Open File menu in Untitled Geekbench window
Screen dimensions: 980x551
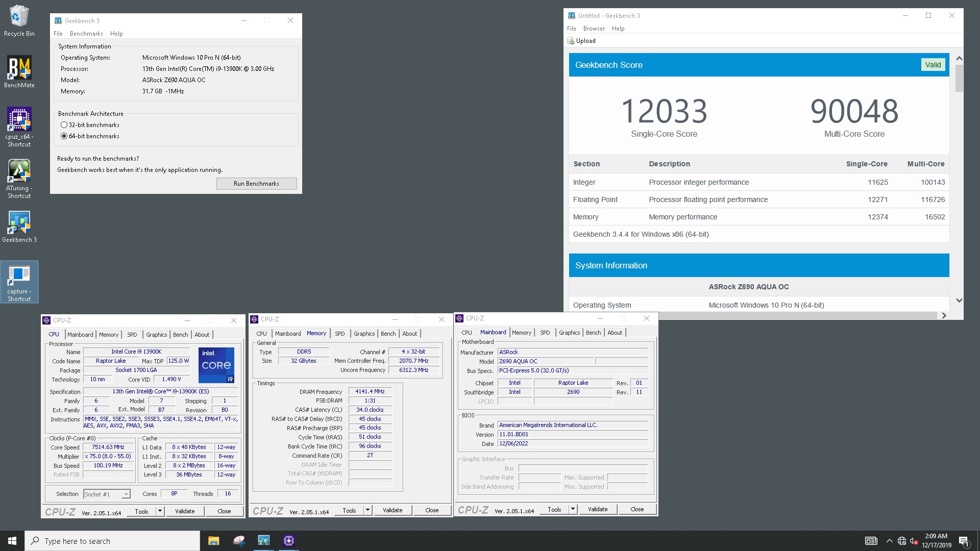(572, 29)
